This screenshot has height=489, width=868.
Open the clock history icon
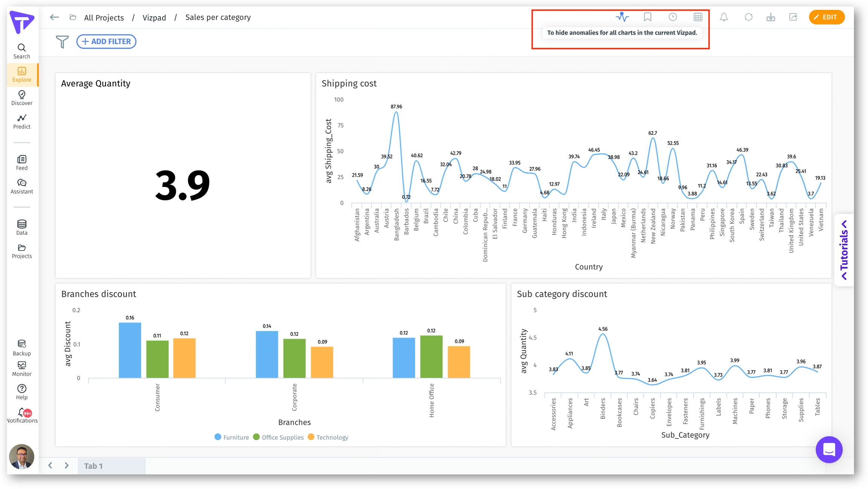tap(672, 17)
